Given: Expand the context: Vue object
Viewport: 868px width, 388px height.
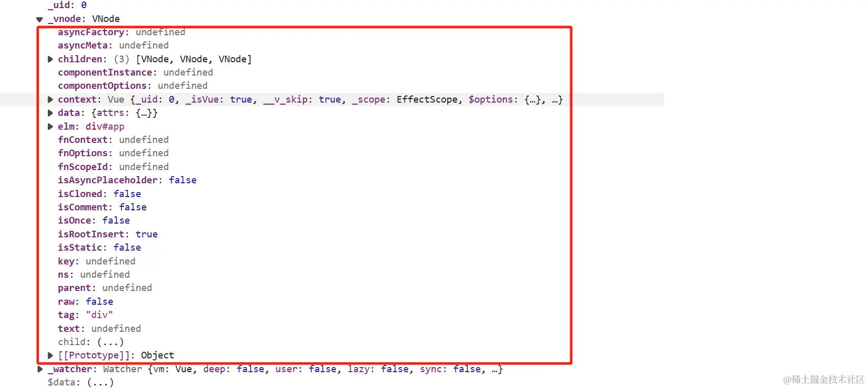Looking at the screenshot, I should pos(50,100).
